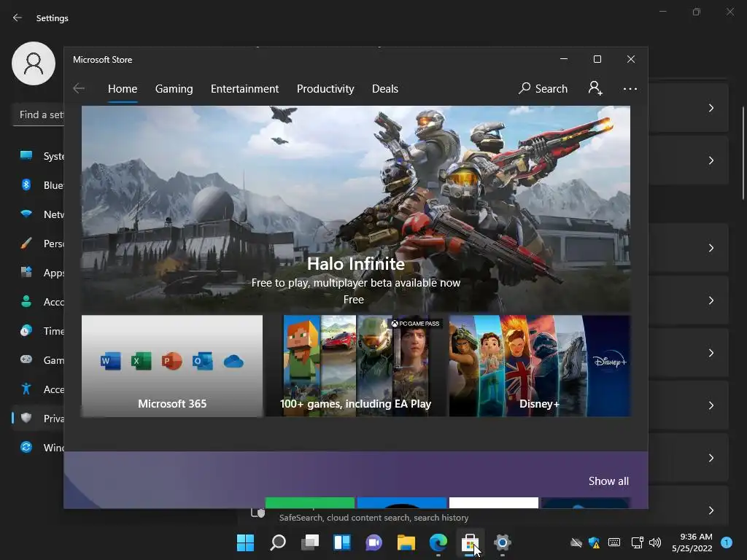Select the Accessibility figure icon in Settings
This screenshot has width=747, height=560.
tap(26, 389)
